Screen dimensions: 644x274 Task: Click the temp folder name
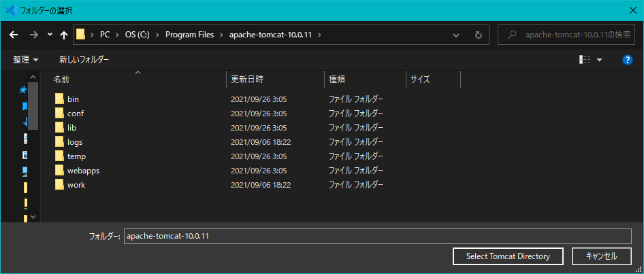pos(76,156)
